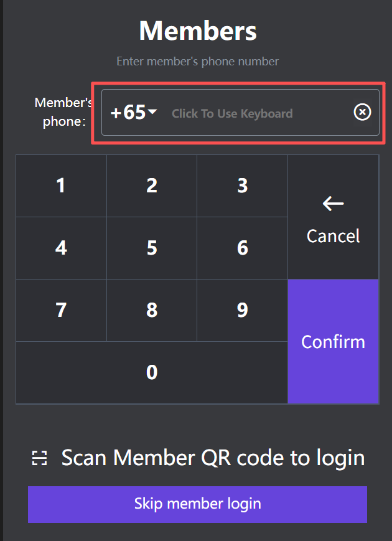Click Skip member login button
The width and height of the screenshot is (392, 541).
pos(197,504)
